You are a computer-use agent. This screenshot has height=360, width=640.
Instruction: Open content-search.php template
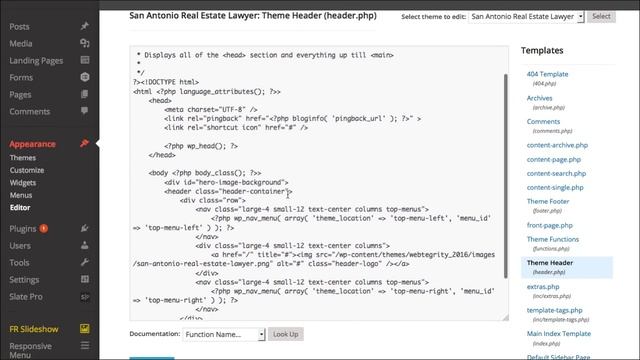pos(556,173)
